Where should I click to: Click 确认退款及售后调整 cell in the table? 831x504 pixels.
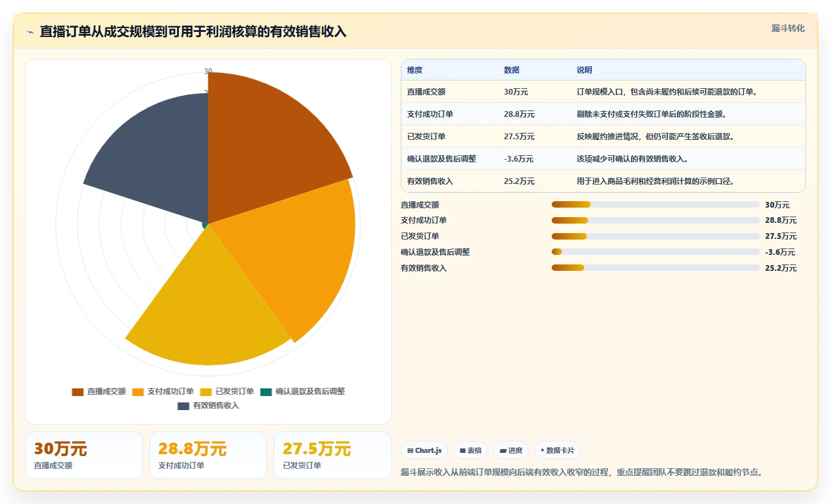click(x=442, y=159)
